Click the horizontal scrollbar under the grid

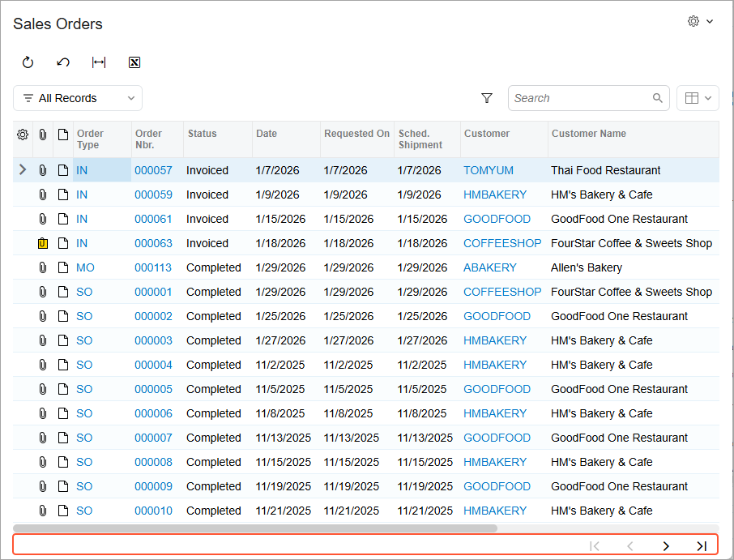(255, 528)
